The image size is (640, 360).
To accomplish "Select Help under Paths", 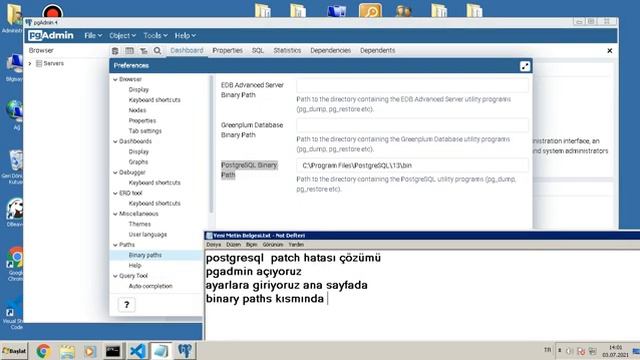I will pyautogui.click(x=135, y=265).
